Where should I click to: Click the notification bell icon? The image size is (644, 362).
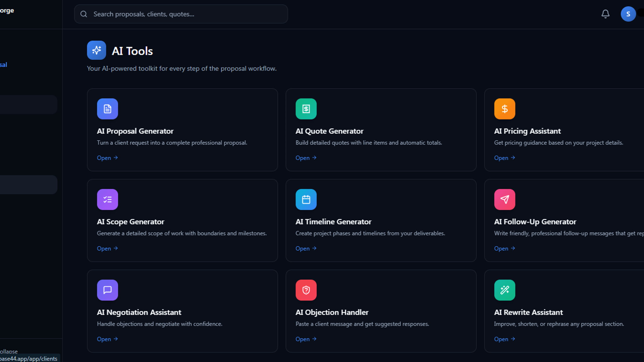point(605,14)
